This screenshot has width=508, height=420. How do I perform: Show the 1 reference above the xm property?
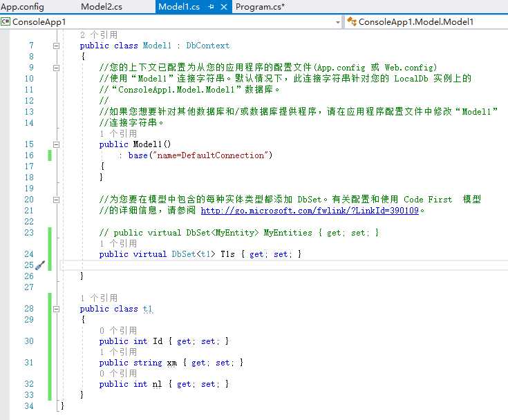[x=118, y=352]
